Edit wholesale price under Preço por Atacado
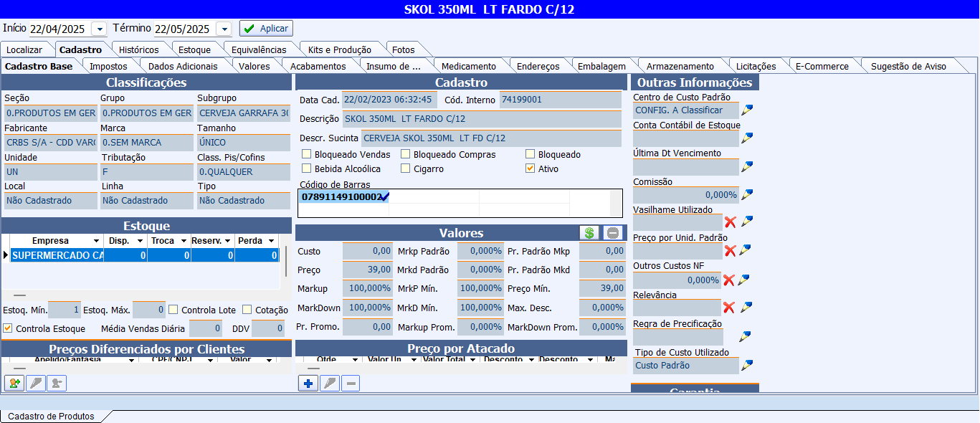This screenshot has height=423, width=980. point(330,384)
